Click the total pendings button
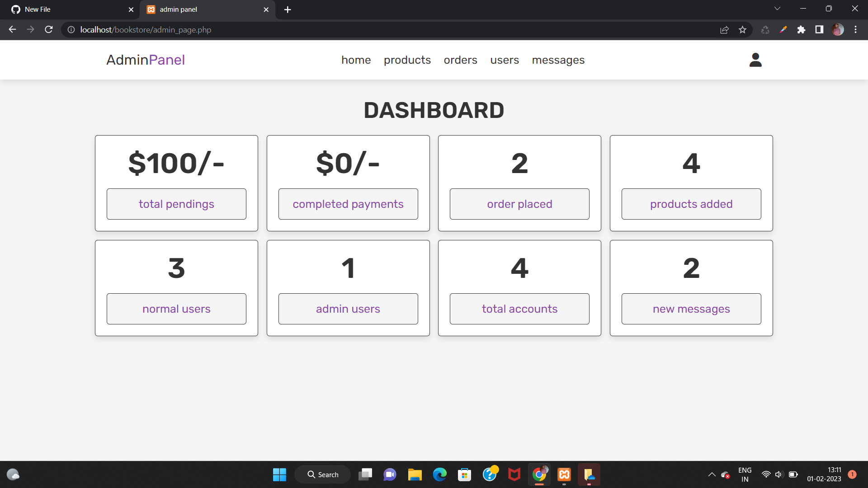Image resolution: width=868 pixels, height=488 pixels. [x=176, y=204]
